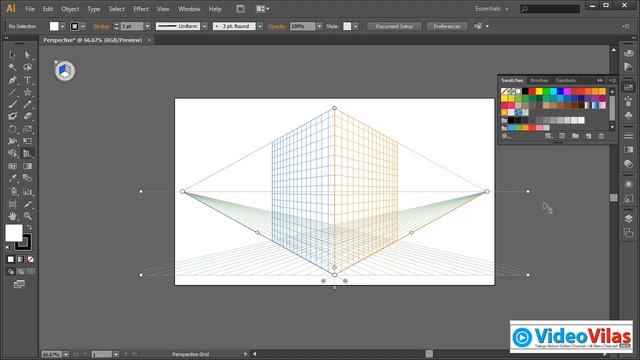Open the Stroke panel link in control bar

tap(101, 26)
